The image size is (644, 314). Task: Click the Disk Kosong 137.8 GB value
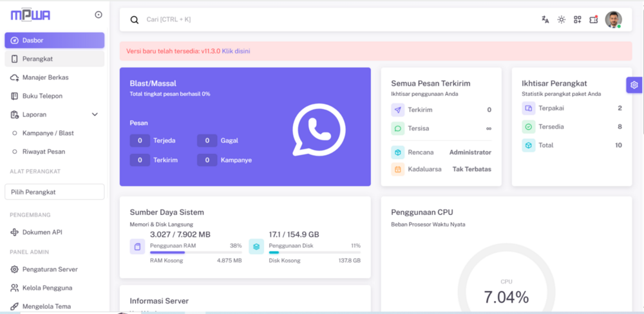pos(350,261)
